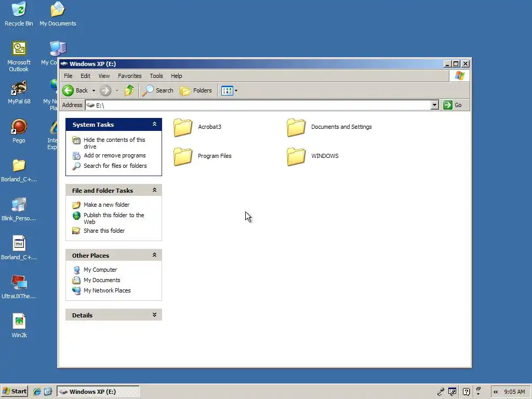
Task: Click Make a new folder link
Action: pos(107,205)
